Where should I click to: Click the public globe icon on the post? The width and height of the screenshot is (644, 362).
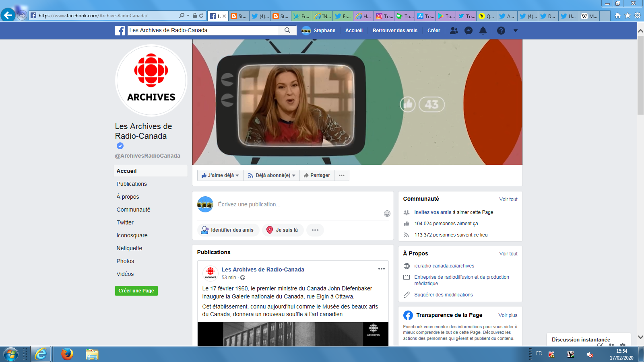pyautogui.click(x=243, y=278)
